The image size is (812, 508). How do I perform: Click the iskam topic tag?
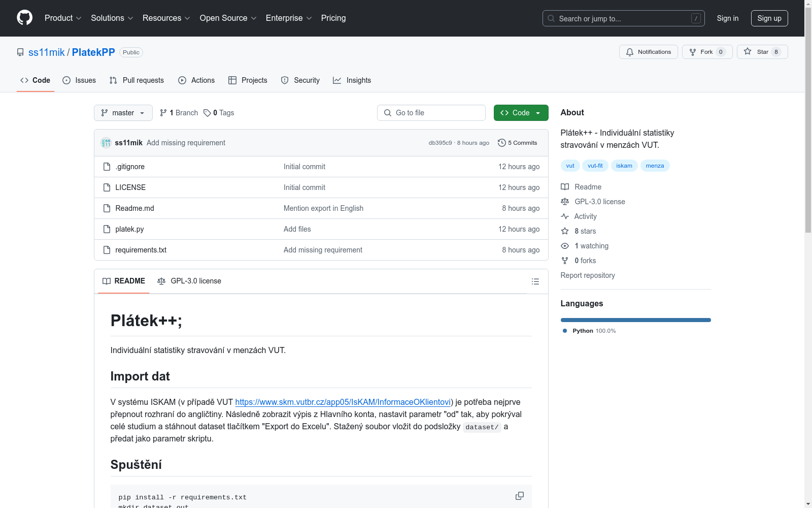pos(624,166)
